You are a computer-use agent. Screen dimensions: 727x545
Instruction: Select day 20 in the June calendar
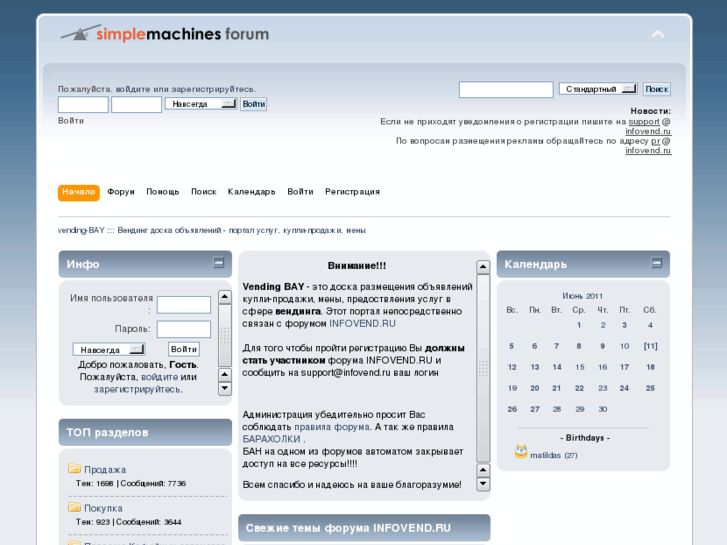tap(535, 388)
